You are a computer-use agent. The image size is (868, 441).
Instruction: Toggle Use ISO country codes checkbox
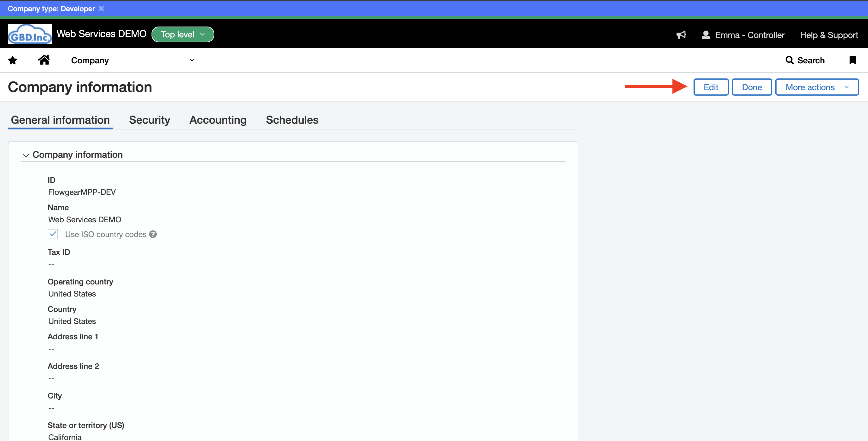coord(53,234)
